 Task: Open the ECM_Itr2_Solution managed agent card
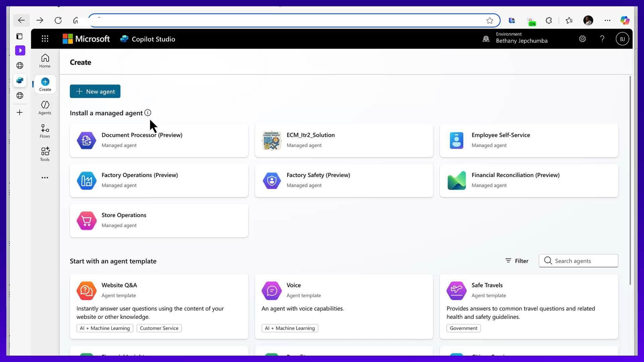point(344,140)
